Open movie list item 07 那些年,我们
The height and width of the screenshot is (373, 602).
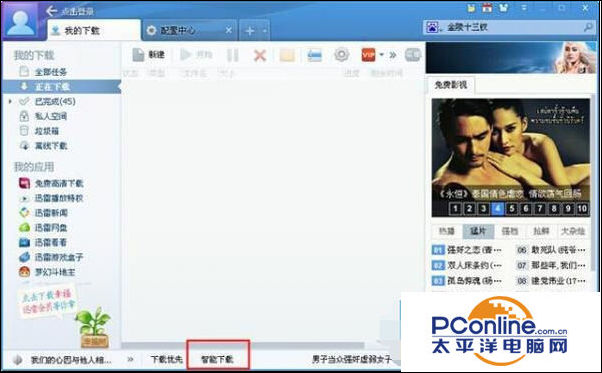[551, 265]
